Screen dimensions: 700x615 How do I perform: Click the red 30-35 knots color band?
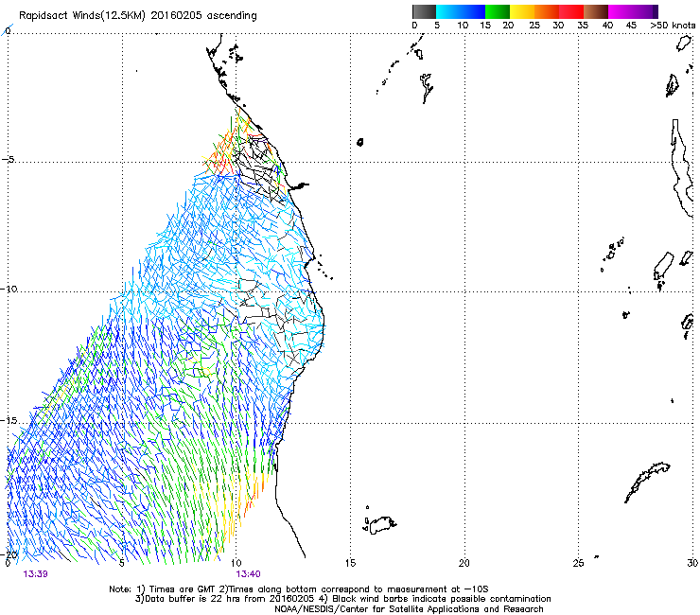(x=571, y=11)
